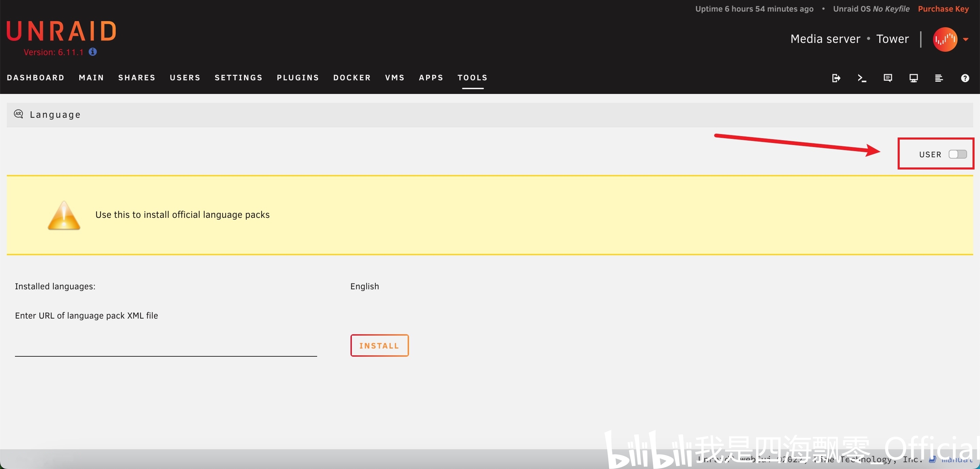Click the orange account avatar circle
Screen dimensions: 980x469
tap(945, 39)
